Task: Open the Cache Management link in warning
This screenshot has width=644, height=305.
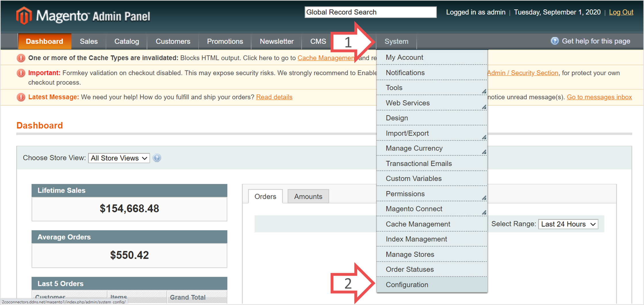Action: point(326,58)
